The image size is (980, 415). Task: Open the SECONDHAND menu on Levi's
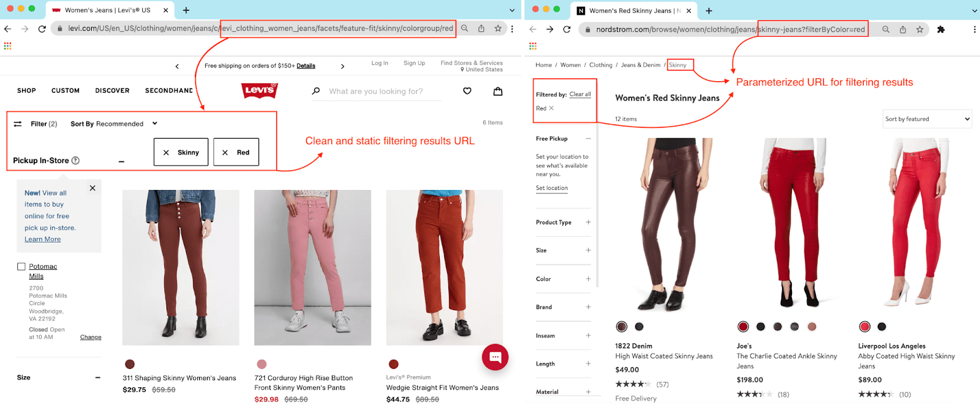pos(169,91)
